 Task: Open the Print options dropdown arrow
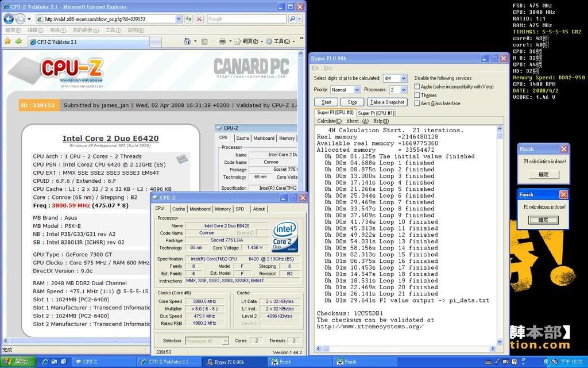pyautogui.click(x=230, y=41)
